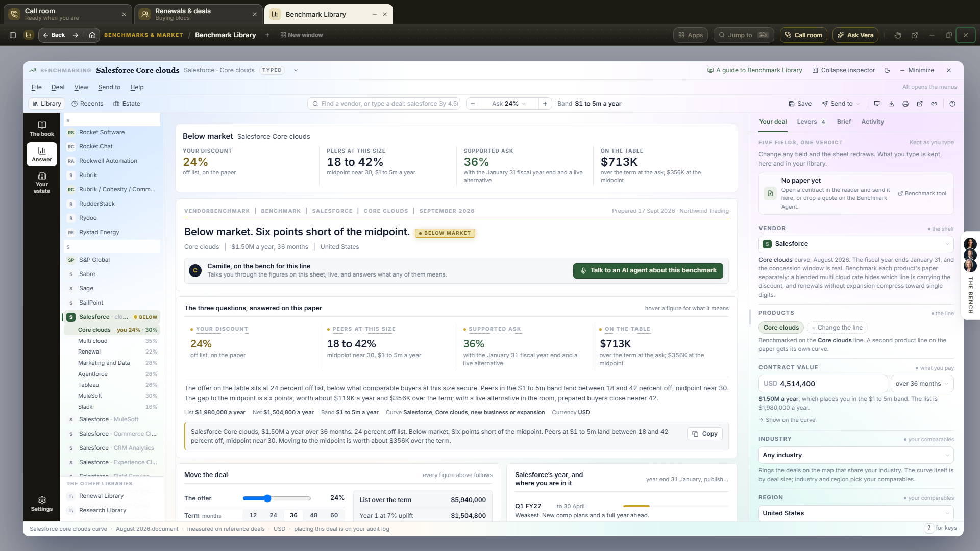Open Apps launcher
Image resolution: width=980 pixels, height=551 pixels.
coord(691,35)
